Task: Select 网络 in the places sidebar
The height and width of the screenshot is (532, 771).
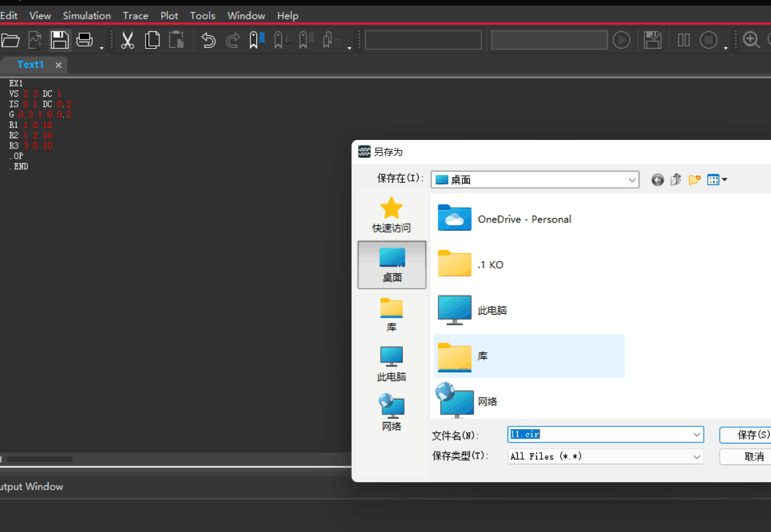Action: pos(392,413)
